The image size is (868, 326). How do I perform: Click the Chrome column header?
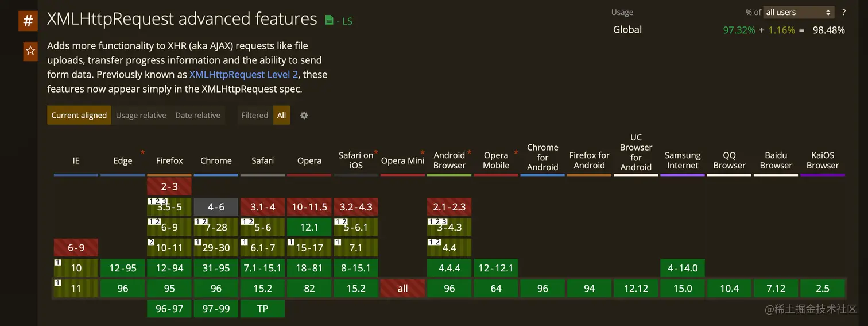tap(216, 161)
